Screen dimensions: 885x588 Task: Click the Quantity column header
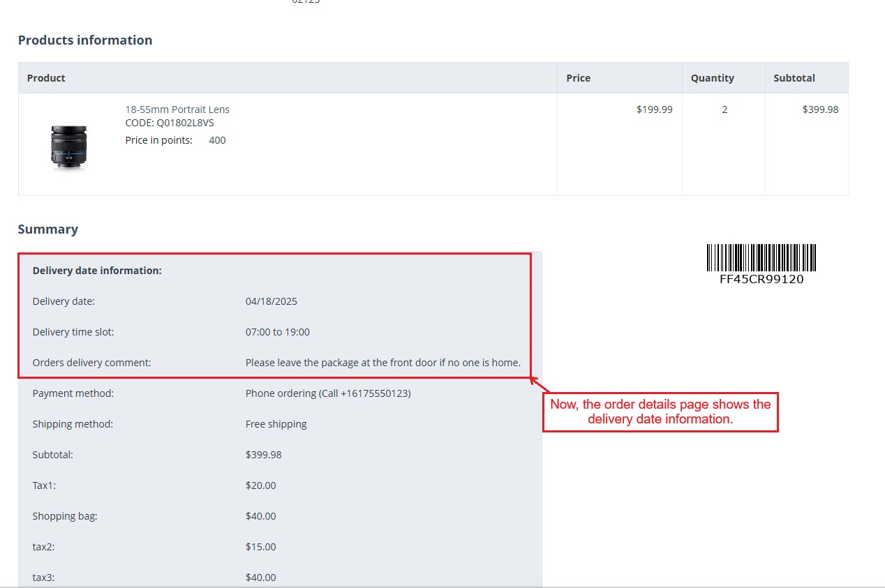click(x=712, y=78)
